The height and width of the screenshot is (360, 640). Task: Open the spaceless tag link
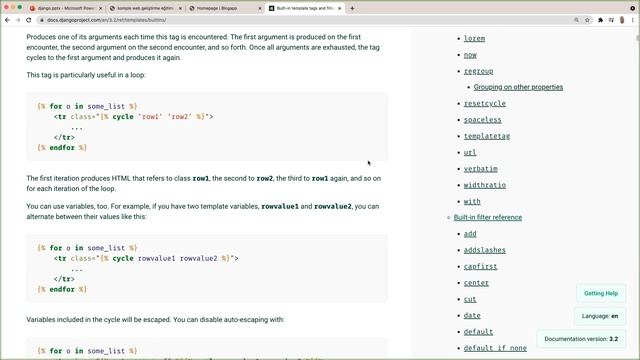coord(482,120)
